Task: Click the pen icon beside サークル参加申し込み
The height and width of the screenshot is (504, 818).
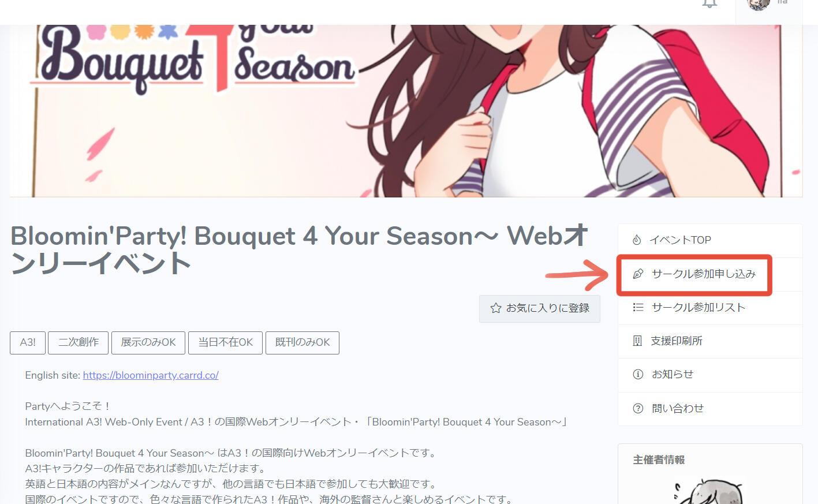Action: (638, 274)
